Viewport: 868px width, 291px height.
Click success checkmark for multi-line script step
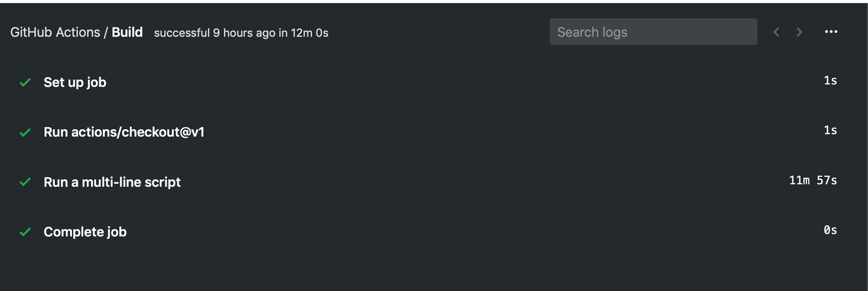25,182
